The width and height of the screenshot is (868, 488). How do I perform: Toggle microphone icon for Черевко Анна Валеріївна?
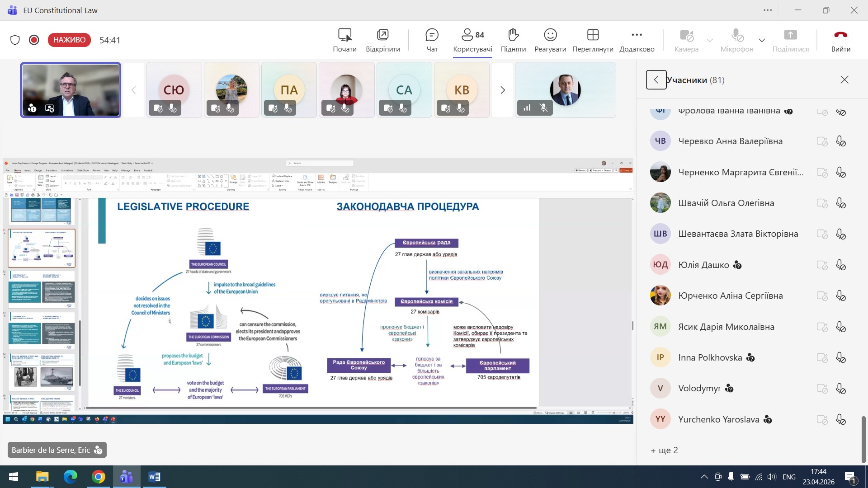point(840,141)
